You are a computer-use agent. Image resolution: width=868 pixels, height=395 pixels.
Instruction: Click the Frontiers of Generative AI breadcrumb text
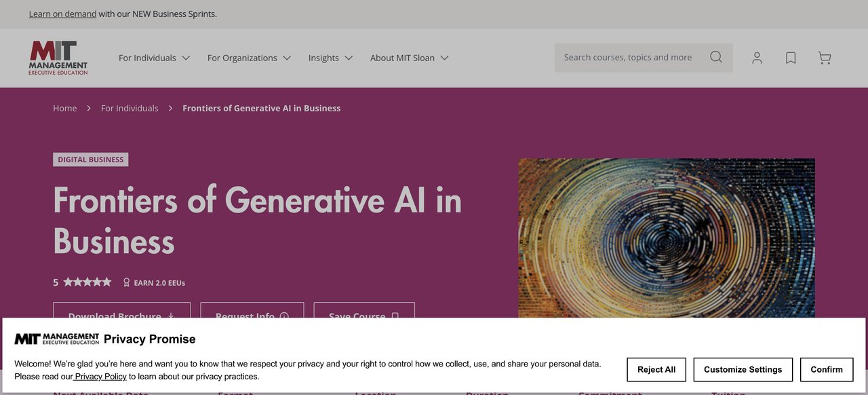click(262, 108)
